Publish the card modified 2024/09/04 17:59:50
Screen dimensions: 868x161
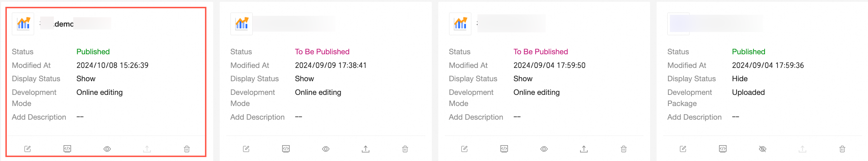[584, 149]
